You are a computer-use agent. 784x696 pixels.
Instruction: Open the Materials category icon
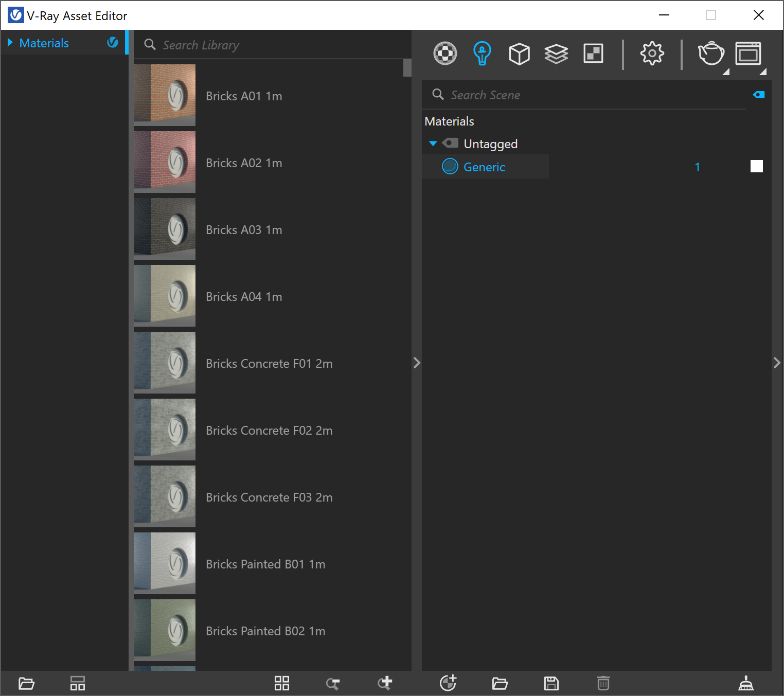pos(445,53)
